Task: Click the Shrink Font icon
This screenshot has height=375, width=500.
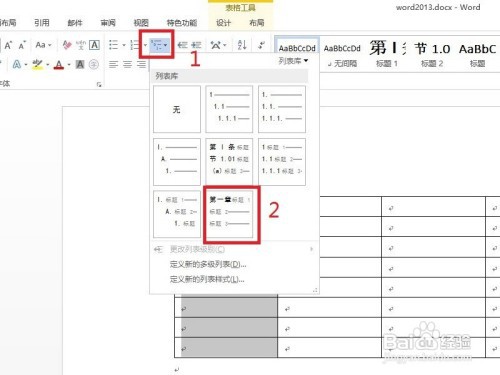Action: click(x=22, y=45)
